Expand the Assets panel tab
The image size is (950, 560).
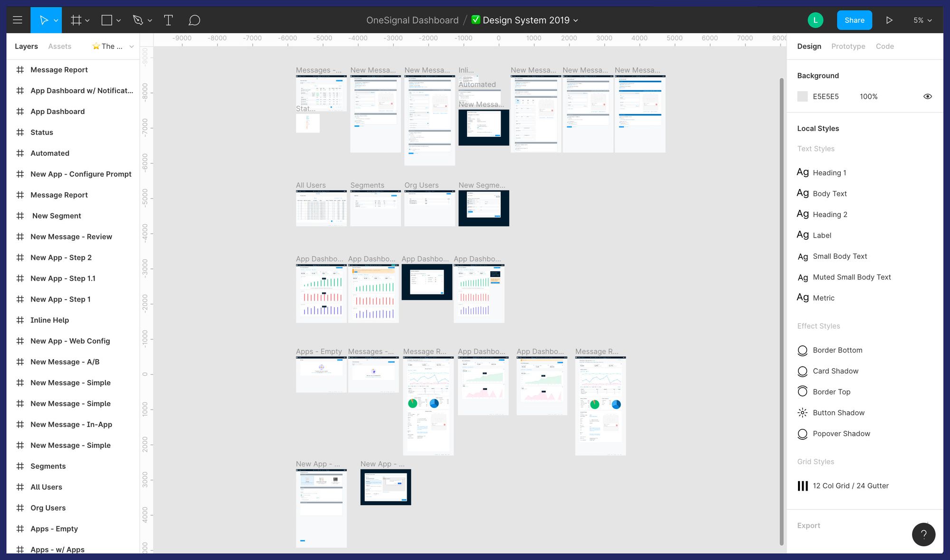[x=59, y=46]
